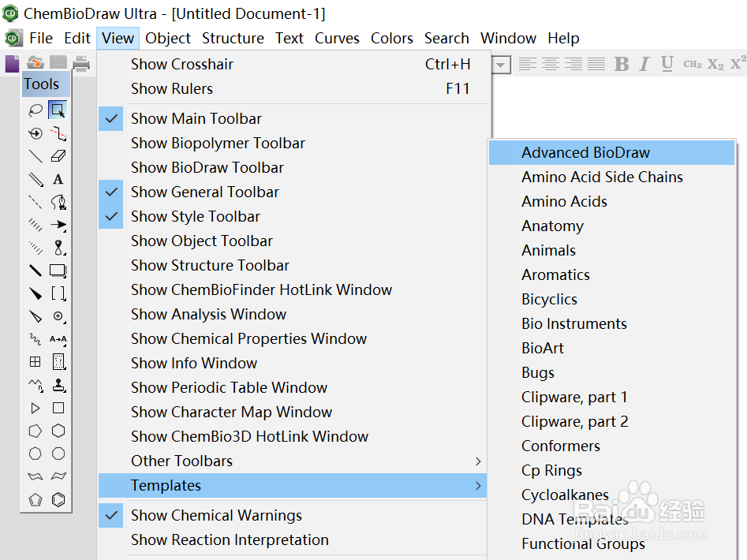
Task: Enable Show Structure Toolbar
Action: click(293, 265)
